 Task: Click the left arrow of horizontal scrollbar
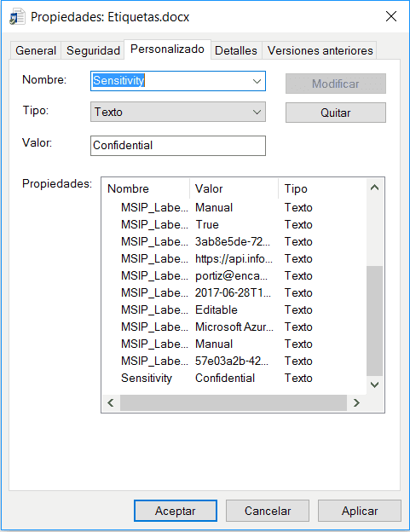(111, 402)
